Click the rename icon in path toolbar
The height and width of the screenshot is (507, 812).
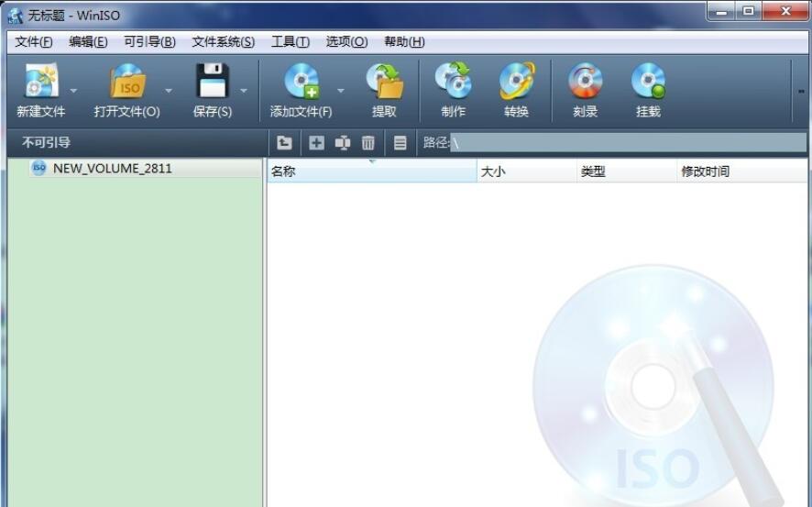pos(342,142)
